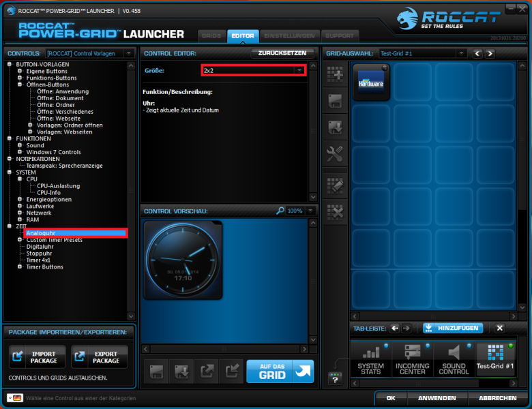Expand the Sound node
This screenshot has width=532, height=409.
click(x=20, y=145)
